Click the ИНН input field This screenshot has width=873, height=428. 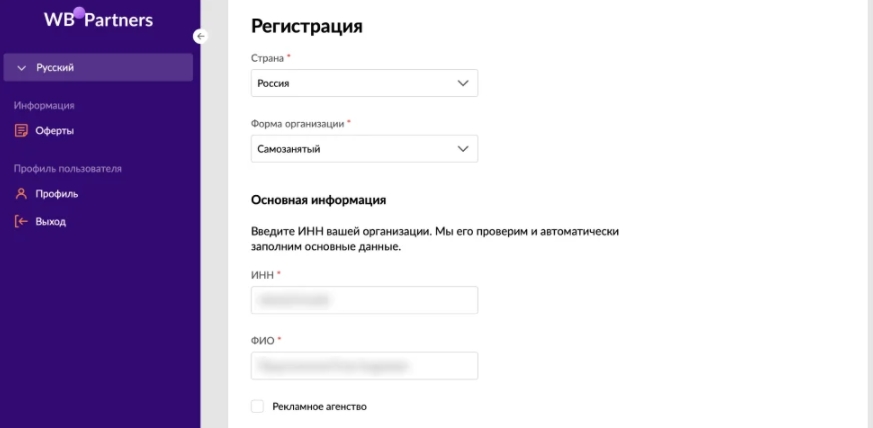(364, 300)
